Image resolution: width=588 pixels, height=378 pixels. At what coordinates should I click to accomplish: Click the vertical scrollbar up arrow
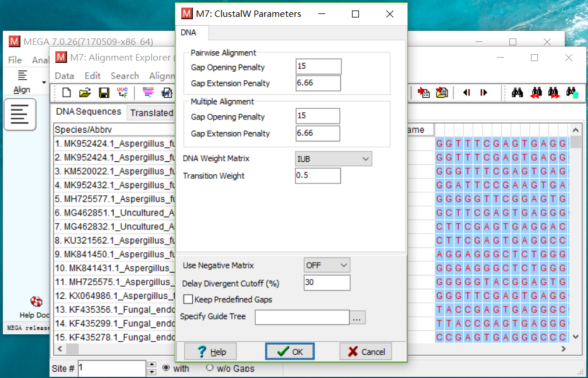(576, 130)
